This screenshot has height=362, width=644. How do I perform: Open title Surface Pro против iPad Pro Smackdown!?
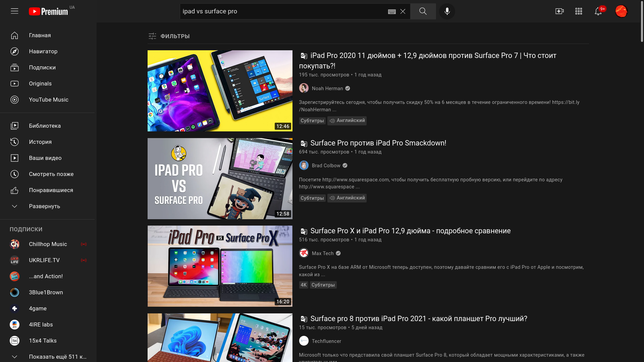(x=378, y=143)
